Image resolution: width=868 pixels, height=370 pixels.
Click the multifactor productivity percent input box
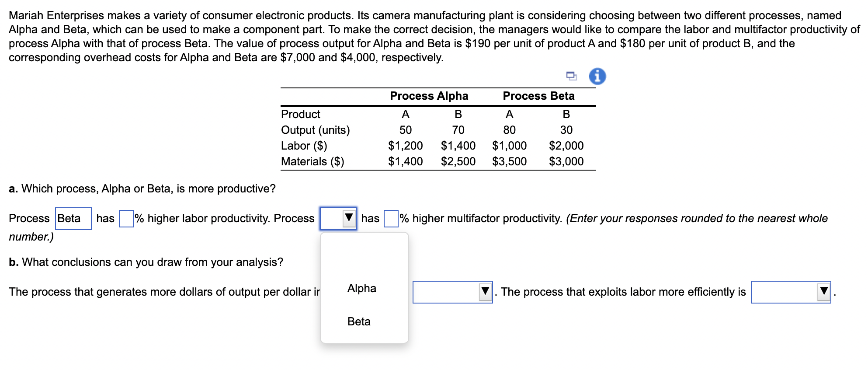tap(391, 219)
